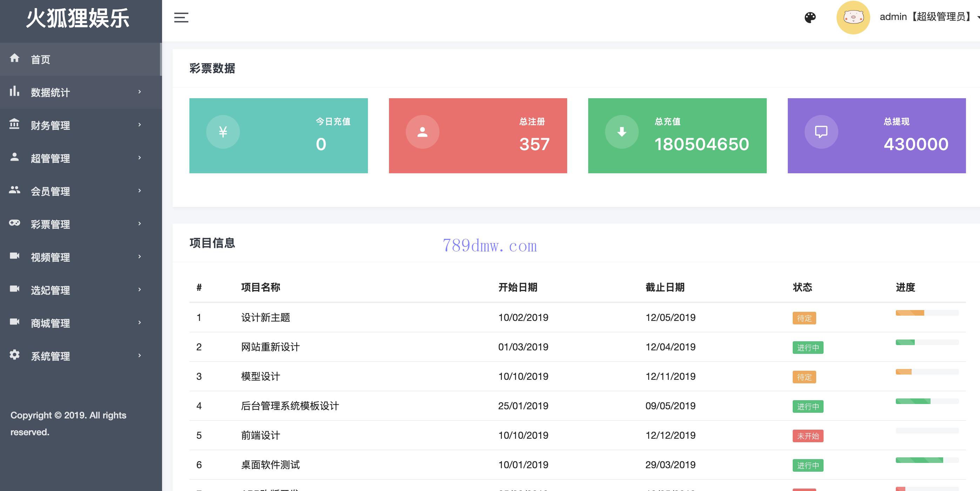Expand the 财务管理 submenu arrow
The width and height of the screenshot is (980, 491).
140,125
